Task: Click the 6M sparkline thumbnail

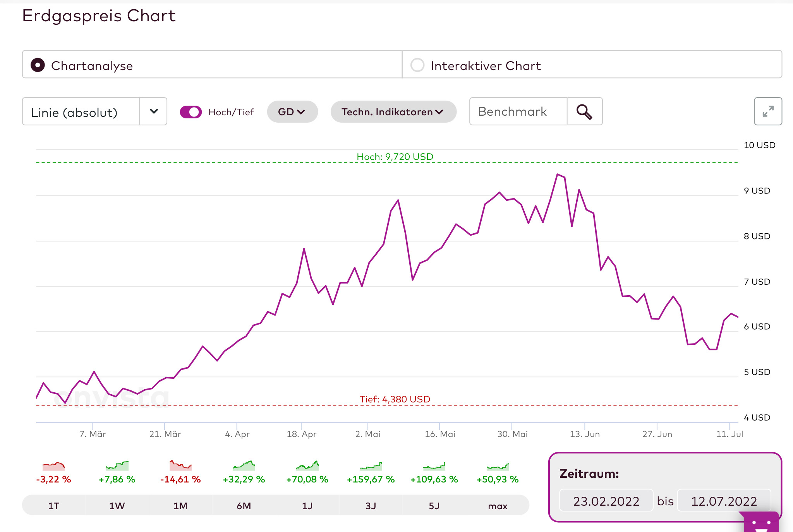Action: [x=244, y=465]
